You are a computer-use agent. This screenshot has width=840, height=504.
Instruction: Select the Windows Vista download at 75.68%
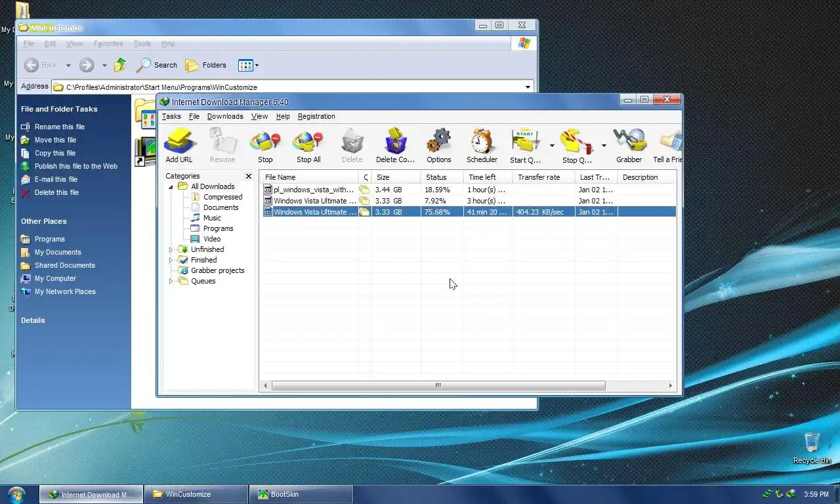[469, 212]
